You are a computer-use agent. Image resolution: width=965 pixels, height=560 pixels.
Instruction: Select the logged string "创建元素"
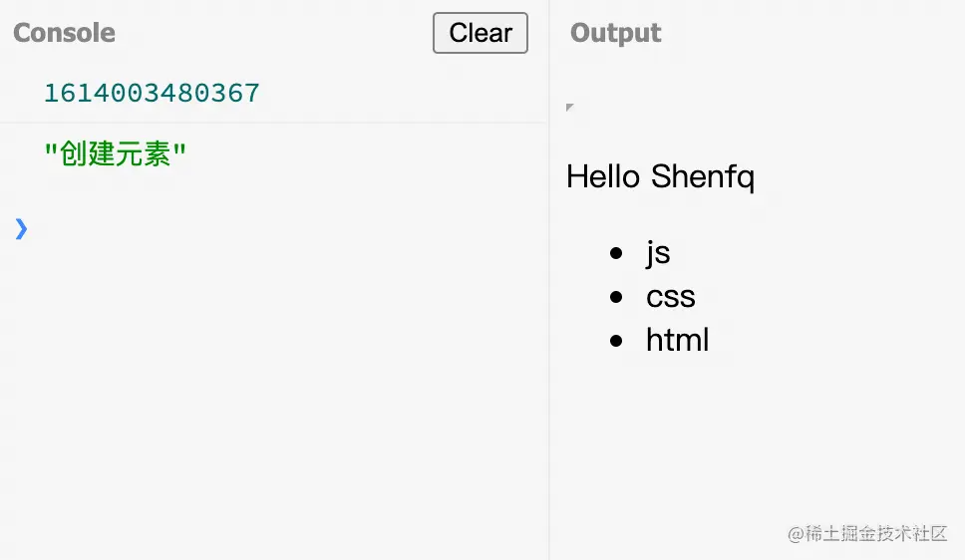click(x=115, y=153)
